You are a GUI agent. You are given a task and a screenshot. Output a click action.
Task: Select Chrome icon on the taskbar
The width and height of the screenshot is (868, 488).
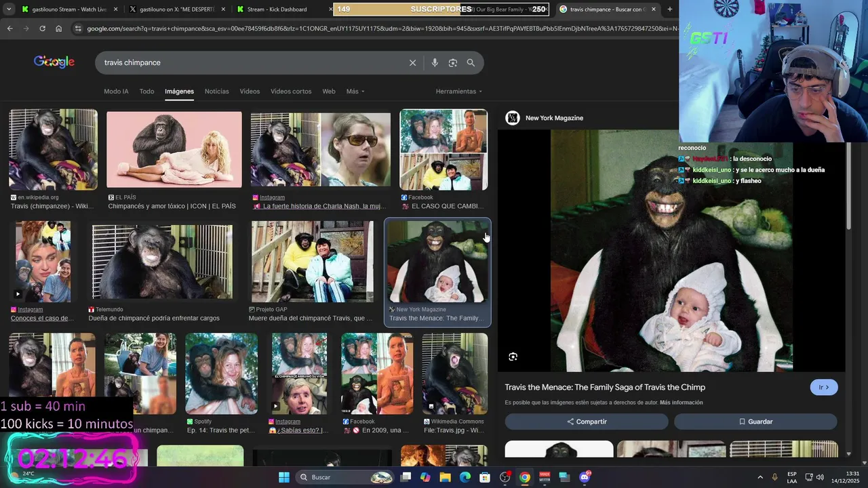pos(525,477)
